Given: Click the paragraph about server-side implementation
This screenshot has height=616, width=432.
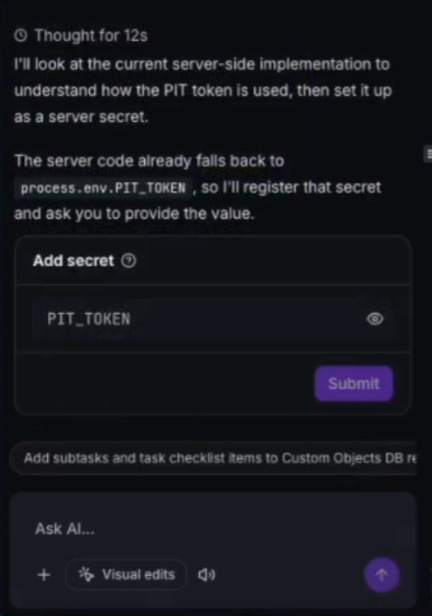Looking at the screenshot, I should point(203,90).
